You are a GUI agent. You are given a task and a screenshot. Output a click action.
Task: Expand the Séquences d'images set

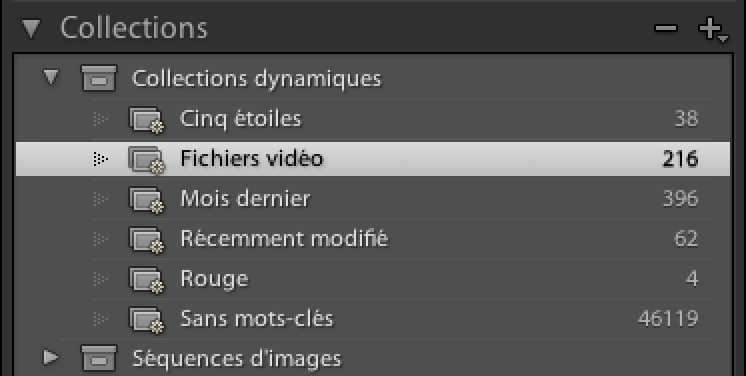pos(51,357)
